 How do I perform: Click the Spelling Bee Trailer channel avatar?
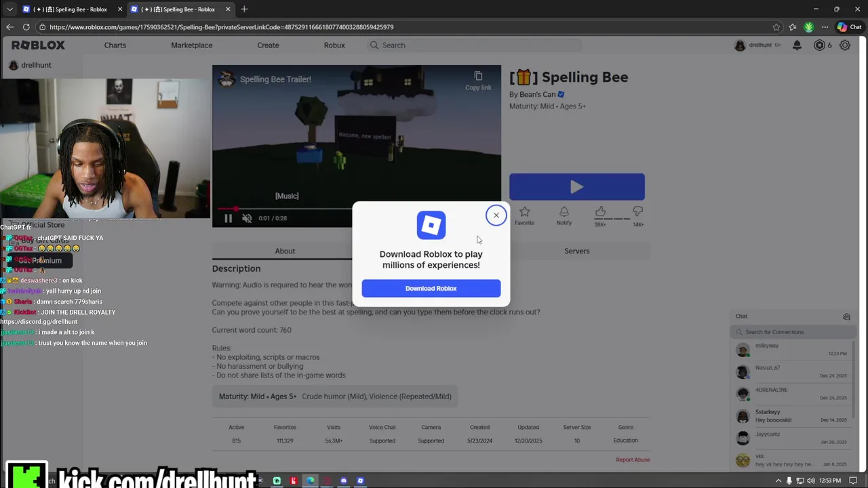(x=227, y=79)
